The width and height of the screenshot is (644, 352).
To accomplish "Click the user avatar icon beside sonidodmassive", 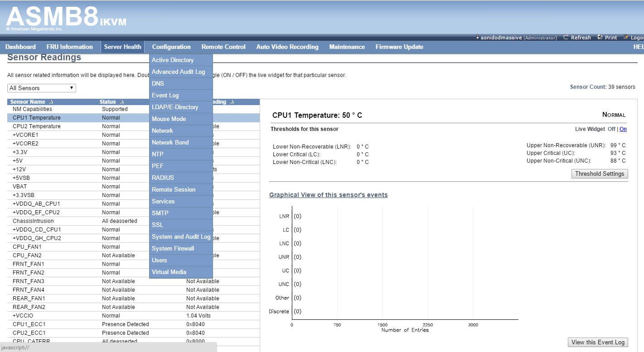I will tap(478, 38).
